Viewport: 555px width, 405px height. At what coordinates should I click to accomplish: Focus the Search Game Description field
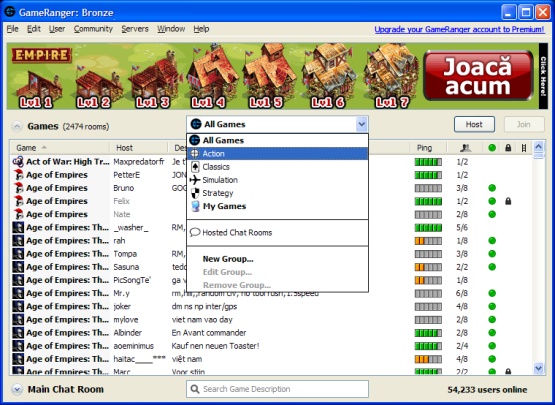coord(277,389)
